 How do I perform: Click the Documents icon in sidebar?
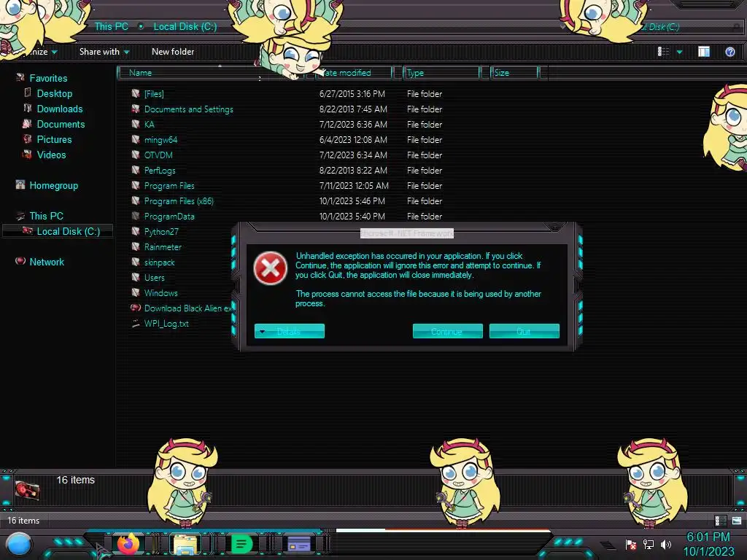[x=27, y=124]
